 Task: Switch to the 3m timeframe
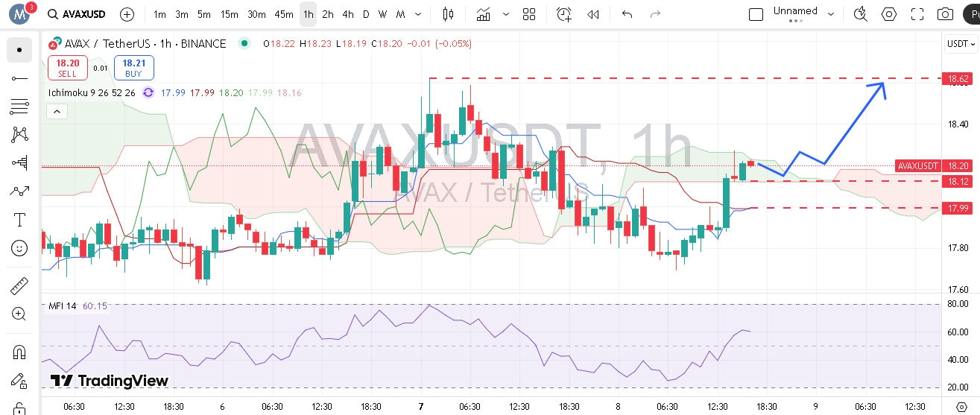click(182, 14)
